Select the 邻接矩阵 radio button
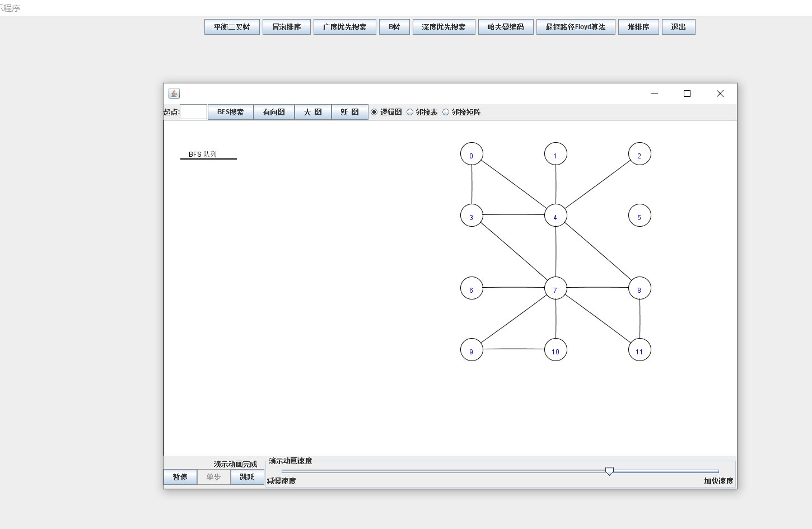This screenshot has width=812, height=529. click(x=446, y=112)
